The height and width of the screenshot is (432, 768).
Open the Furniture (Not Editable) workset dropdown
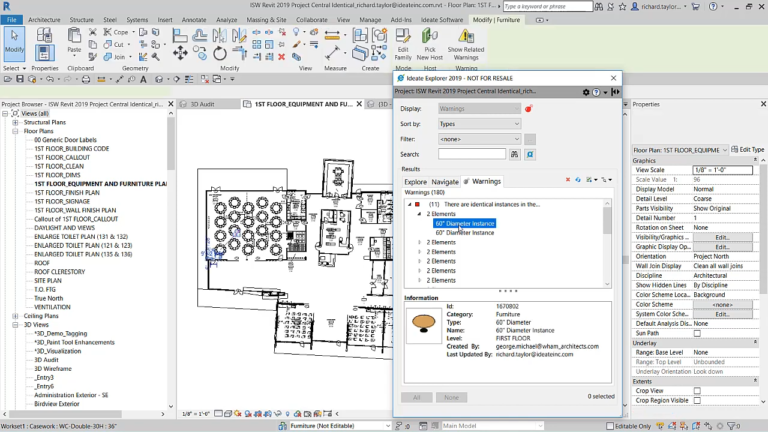(339, 426)
